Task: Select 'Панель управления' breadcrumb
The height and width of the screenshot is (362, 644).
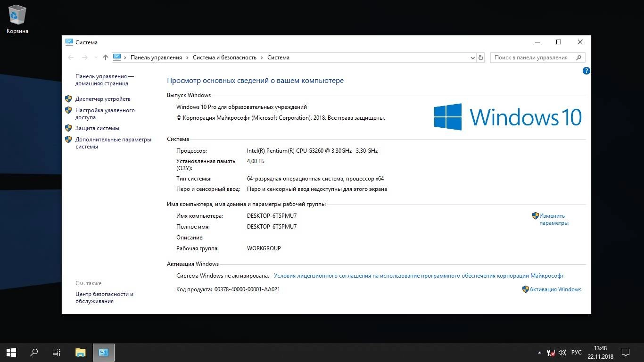Action: 156,58
